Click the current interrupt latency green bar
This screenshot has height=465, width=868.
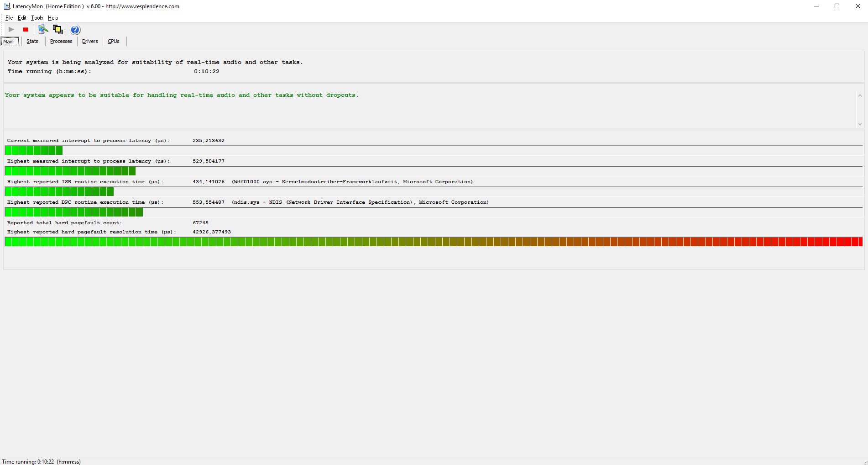pyautogui.click(x=34, y=151)
